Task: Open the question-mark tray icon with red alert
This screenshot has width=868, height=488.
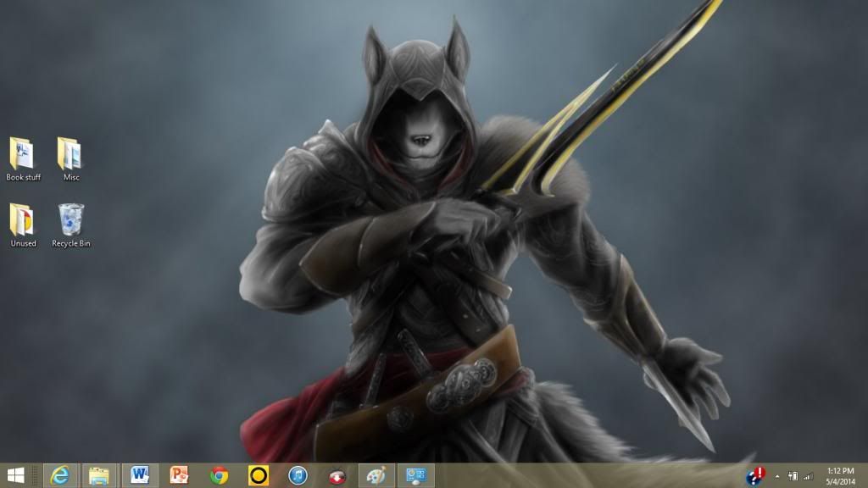Action: point(755,475)
